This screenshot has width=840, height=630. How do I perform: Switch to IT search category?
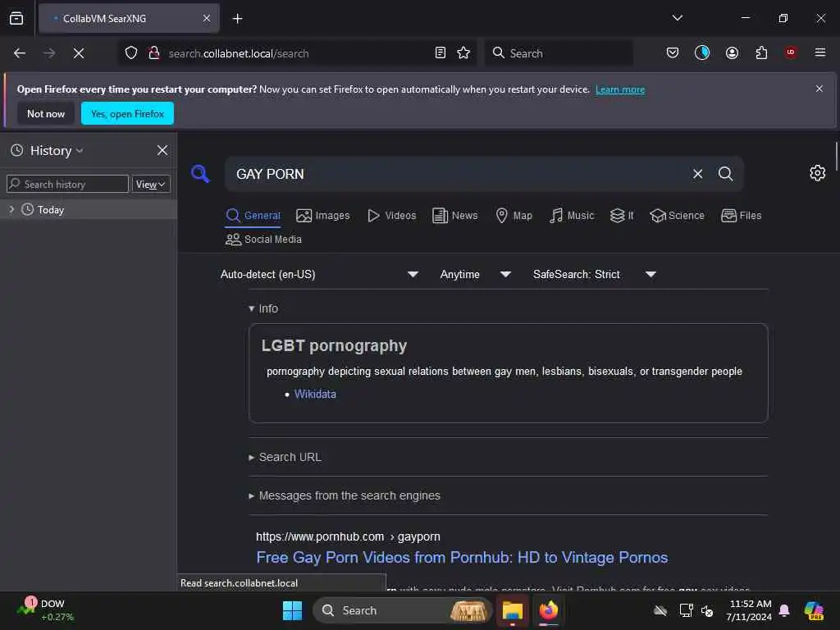click(622, 216)
